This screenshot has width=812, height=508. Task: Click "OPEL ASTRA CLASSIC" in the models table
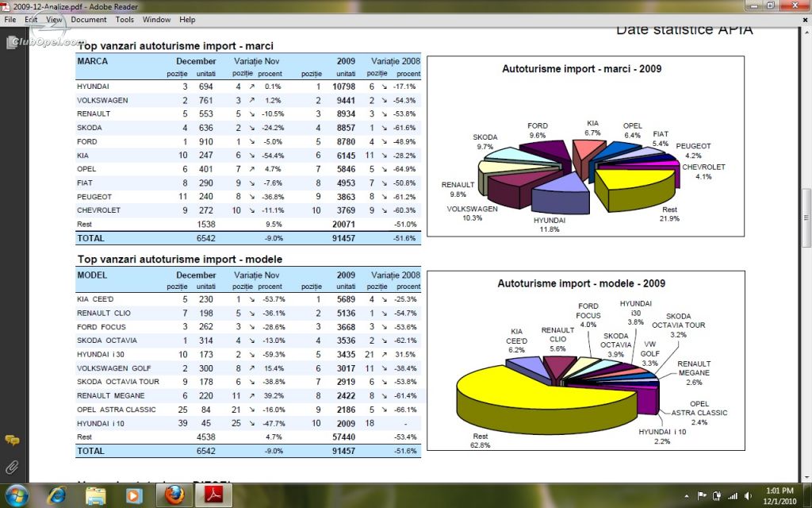116,410
